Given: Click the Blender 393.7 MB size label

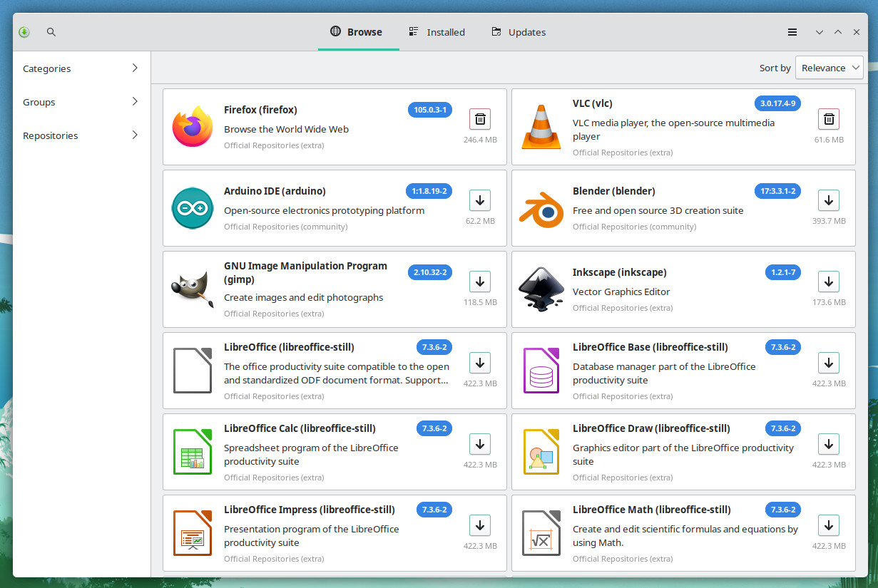Looking at the screenshot, I should pos(829,221).
